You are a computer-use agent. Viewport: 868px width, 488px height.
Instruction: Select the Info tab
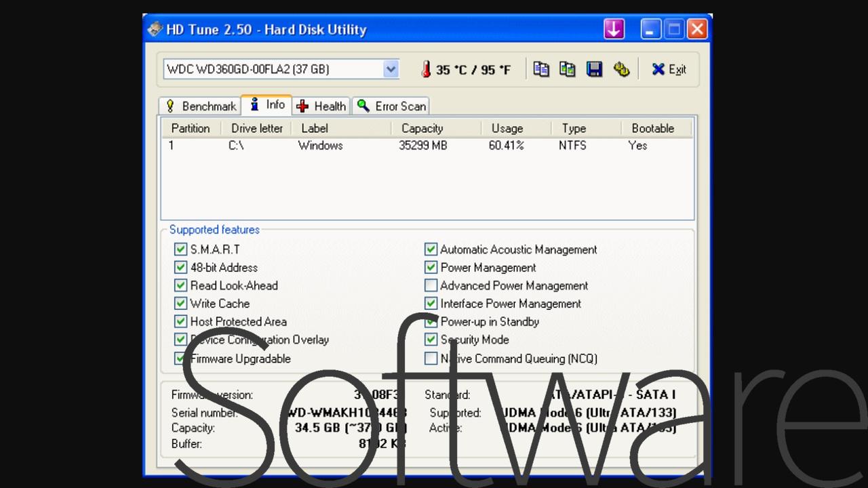pyautogui.click(x=267, y=104)
